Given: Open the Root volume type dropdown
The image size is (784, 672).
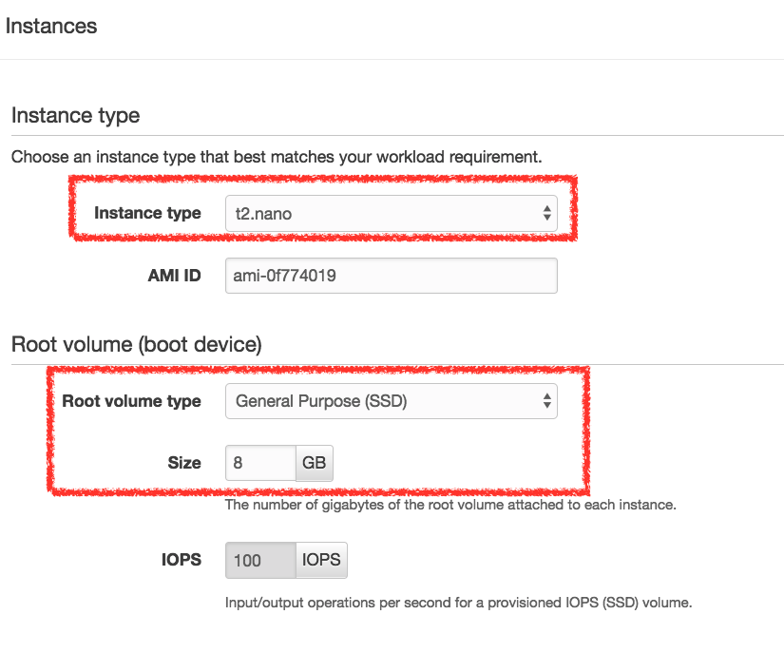Looking at the screenshot, I should pos(391,401).
